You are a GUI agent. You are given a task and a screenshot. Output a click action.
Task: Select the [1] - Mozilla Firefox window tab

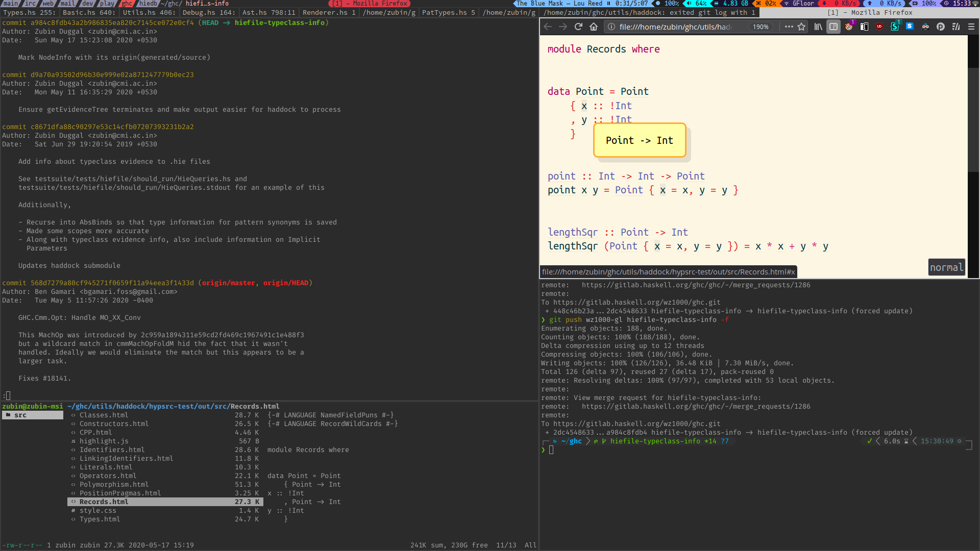[x=870, y=12]
